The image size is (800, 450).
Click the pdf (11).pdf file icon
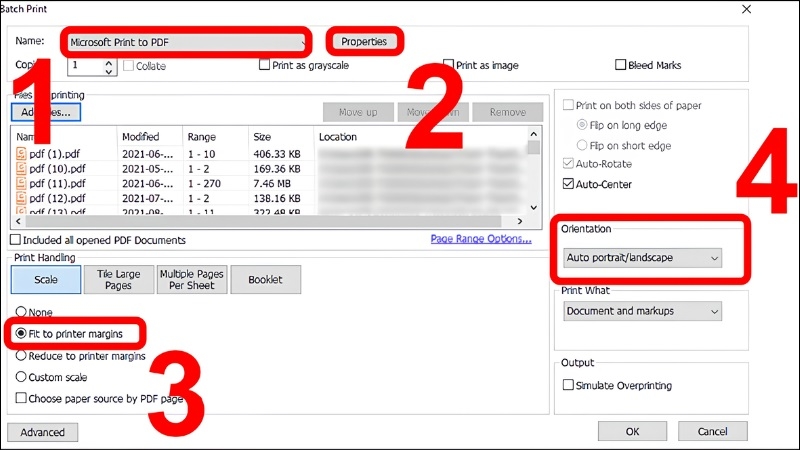point(21,183)
